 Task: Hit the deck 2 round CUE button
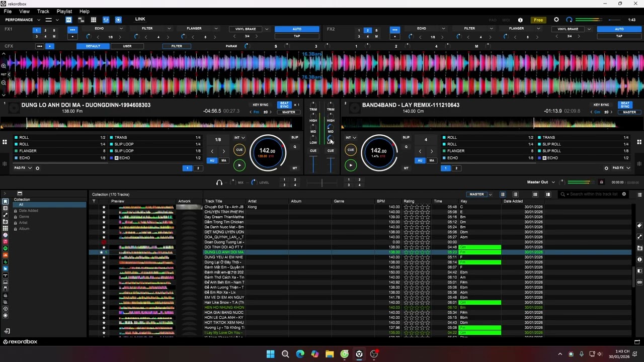pos(351,149)
